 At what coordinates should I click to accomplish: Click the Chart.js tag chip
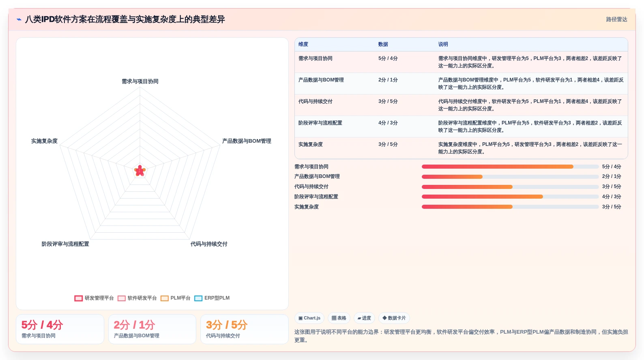click(309, 318)
